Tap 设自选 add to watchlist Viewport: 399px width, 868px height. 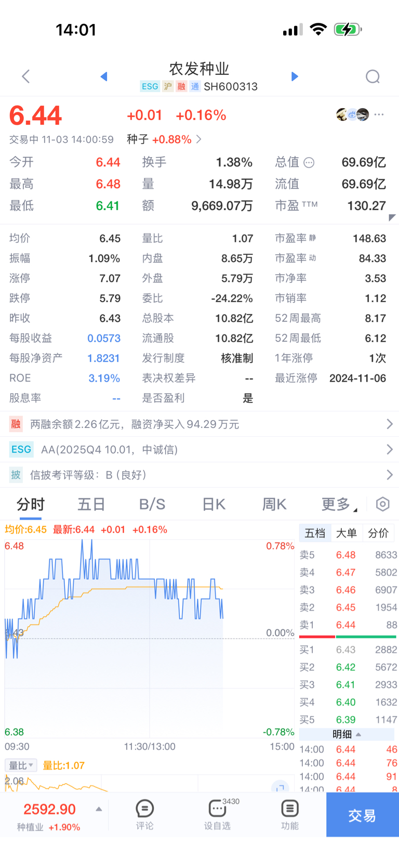coord(217,815)
